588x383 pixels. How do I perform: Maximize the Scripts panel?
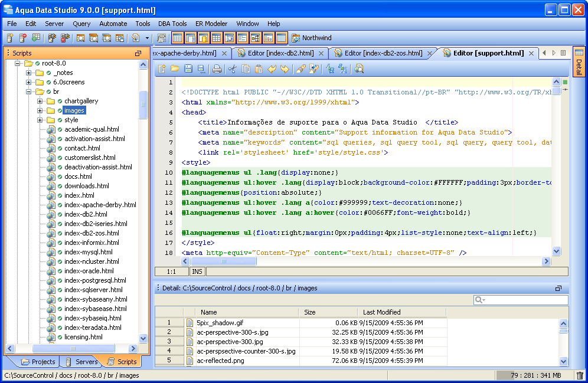pyautogui.click(x=138, y=53)
